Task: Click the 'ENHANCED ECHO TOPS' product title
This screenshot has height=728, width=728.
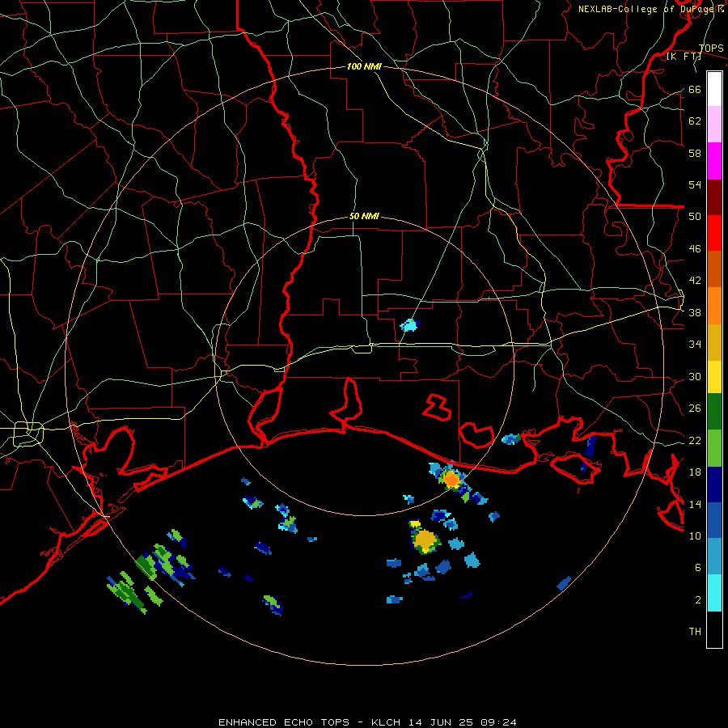Action: pyautogui.click(x=284, y=722)
